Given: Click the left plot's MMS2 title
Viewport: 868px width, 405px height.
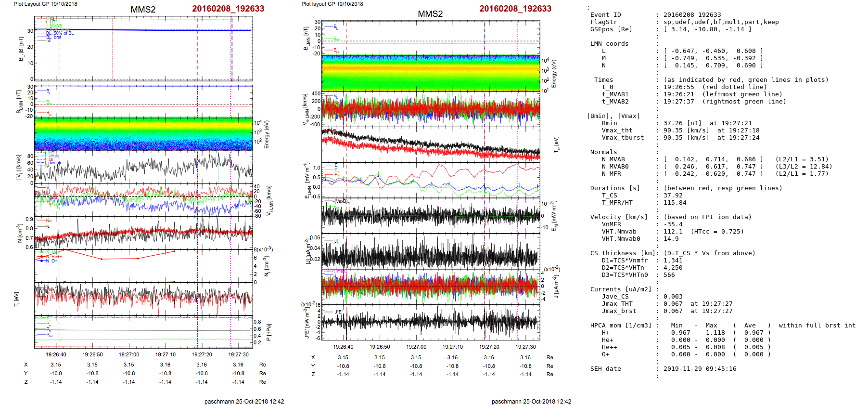Looking at the screenshot, I should coord(143,10).
